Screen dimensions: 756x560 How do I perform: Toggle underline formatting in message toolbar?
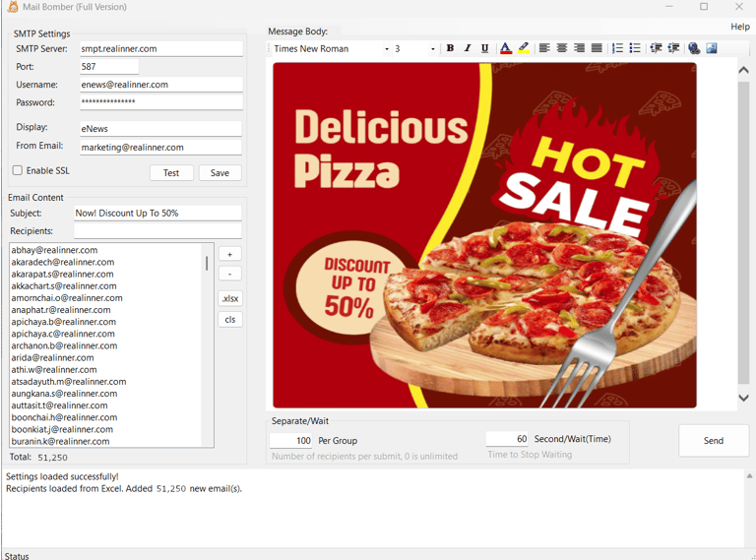pyautogui.click(x=484, y=48)
